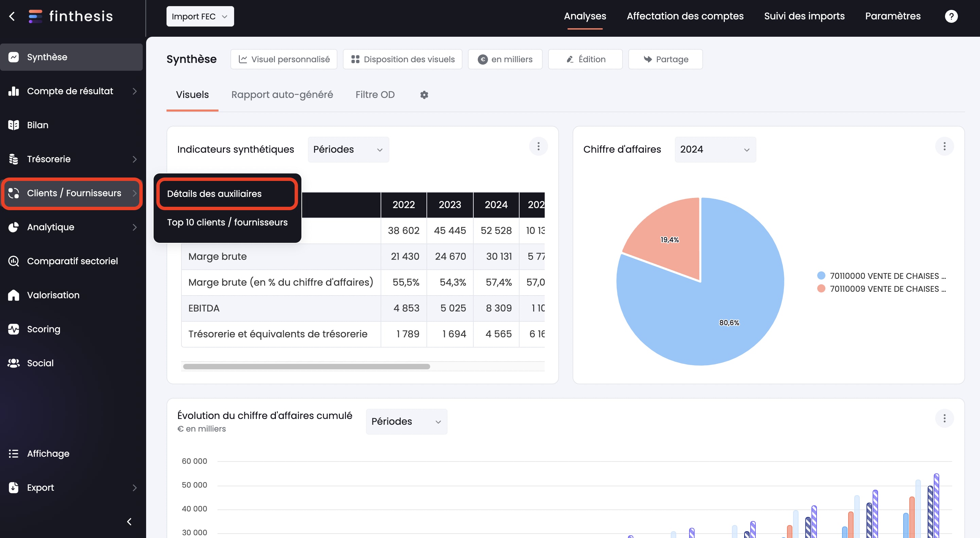980x538 pixels.
Task: Open the Périodes dropdown for Évolution chart
Action: 407,422
